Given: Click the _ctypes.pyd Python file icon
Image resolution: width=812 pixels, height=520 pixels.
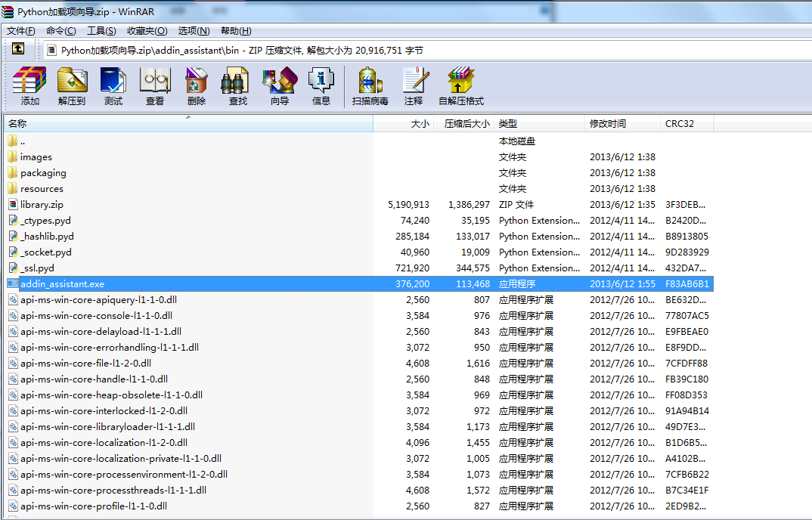Looking at the screenshot, I should tap(13, 220).
